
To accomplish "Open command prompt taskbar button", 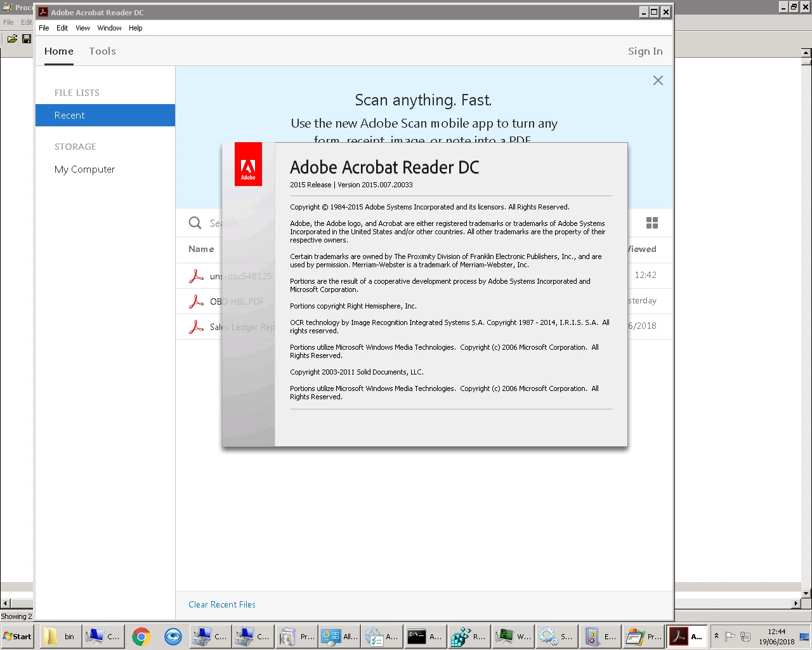I will [x=424, y=637].
